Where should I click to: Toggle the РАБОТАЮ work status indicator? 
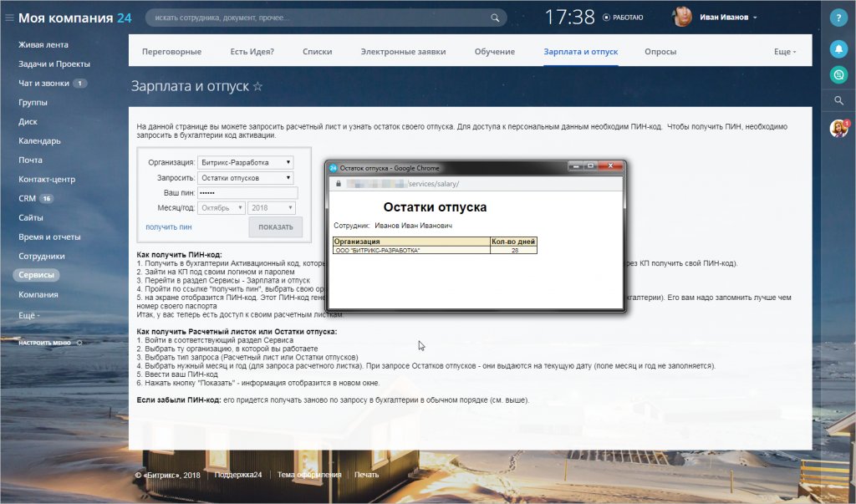point(623,18)
